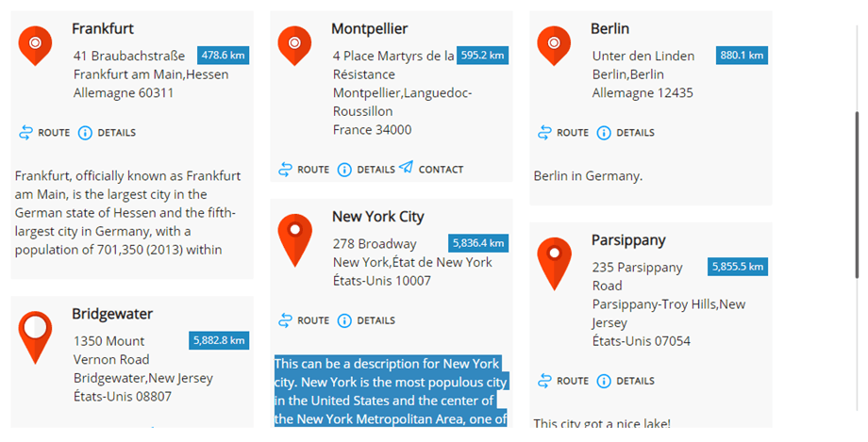Click Frankfurt's route arrows icon
This screenshot has width=868, height=442.
click(x=26, y=133)
